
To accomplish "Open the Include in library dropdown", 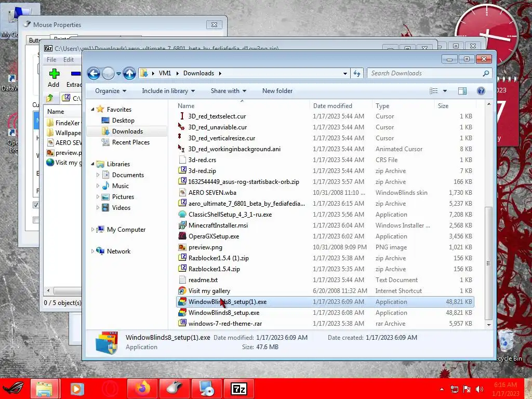I will coord(168,91).
